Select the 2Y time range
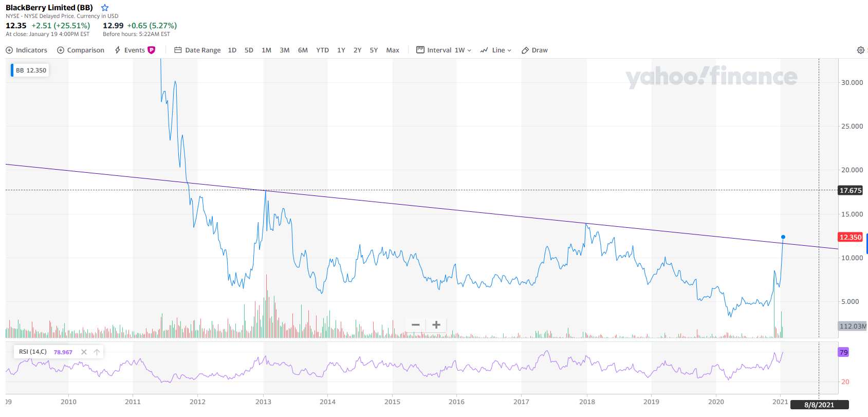 (x=358, y=50)
